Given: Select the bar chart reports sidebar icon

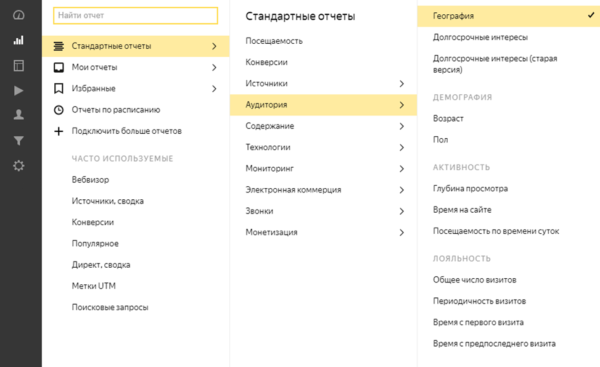Looking at the screenshot, I should click(x=18, y=40).
